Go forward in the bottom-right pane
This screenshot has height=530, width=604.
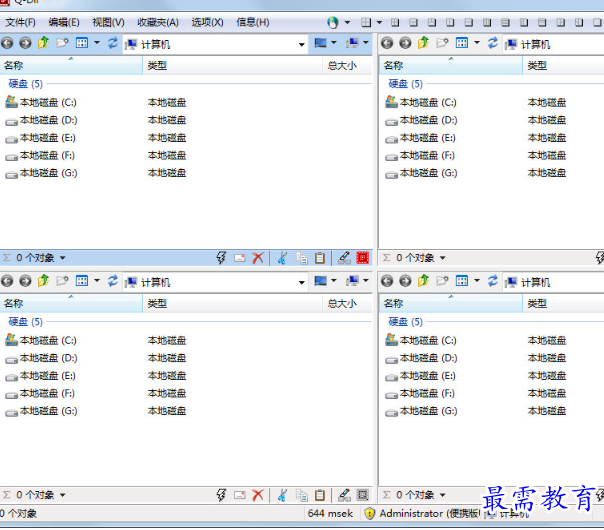coord(405,281)
